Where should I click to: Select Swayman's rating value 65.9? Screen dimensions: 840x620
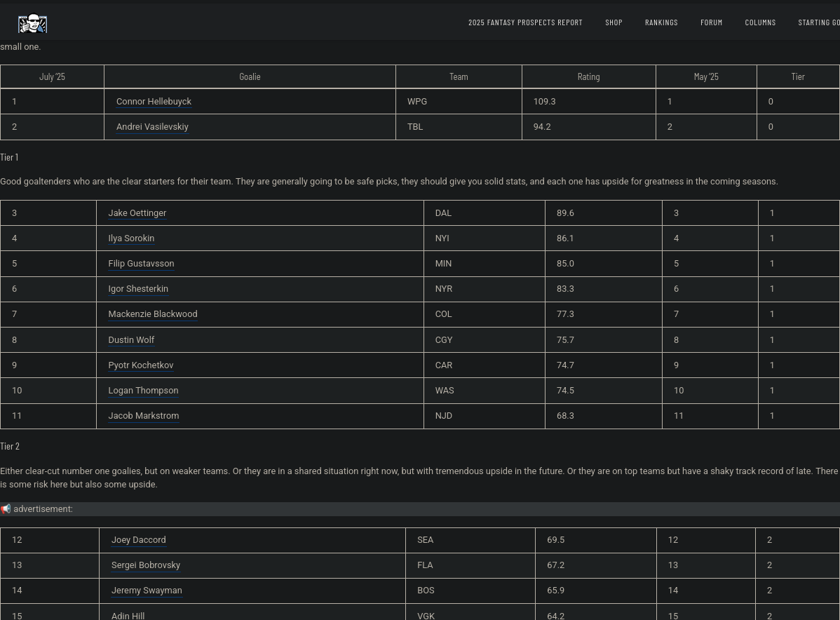[x=555, y=590]
